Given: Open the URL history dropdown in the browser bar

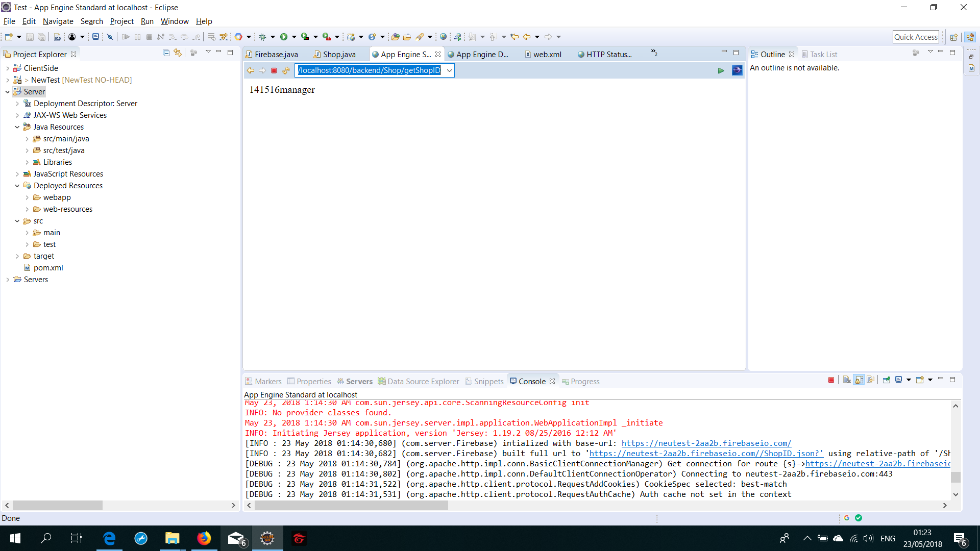Looking at the screenshot, I should pyautogui.click(x=449, y=70).
